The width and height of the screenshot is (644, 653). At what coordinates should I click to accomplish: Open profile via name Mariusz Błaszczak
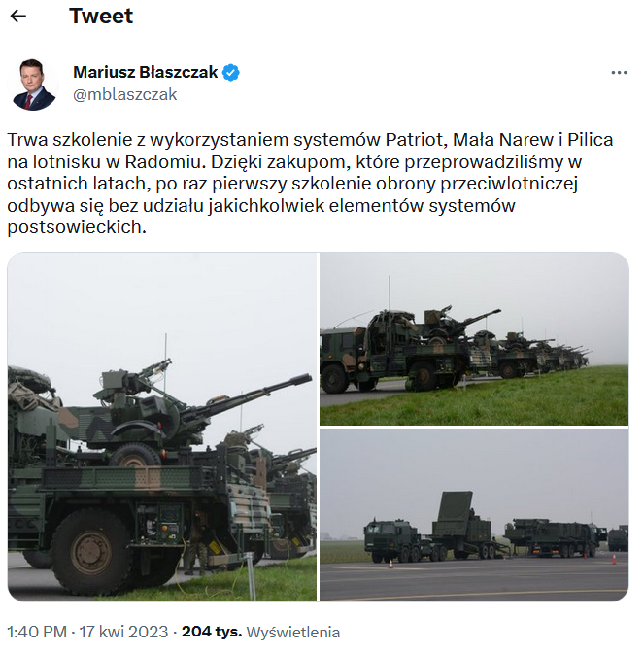pyautogui.click(x=146, y=72)
